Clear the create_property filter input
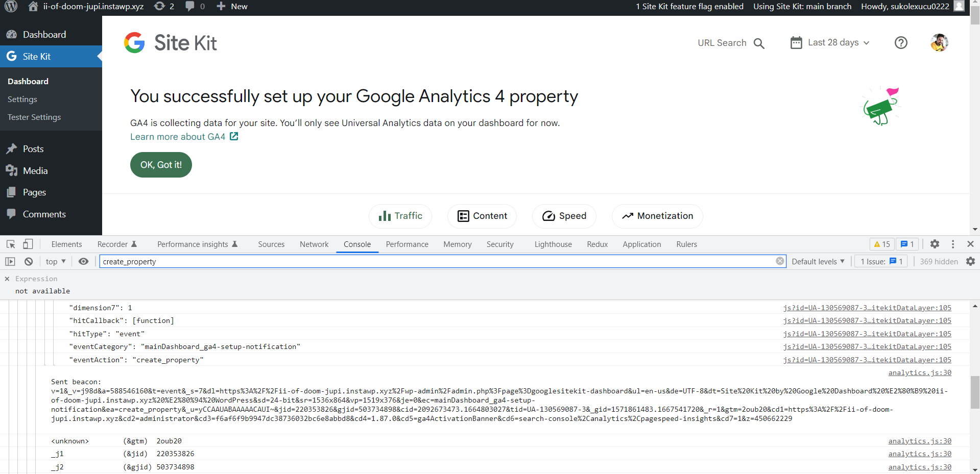The height and width of the screenshot is (474, 980). pyautogui.click(x=780, y=261)
